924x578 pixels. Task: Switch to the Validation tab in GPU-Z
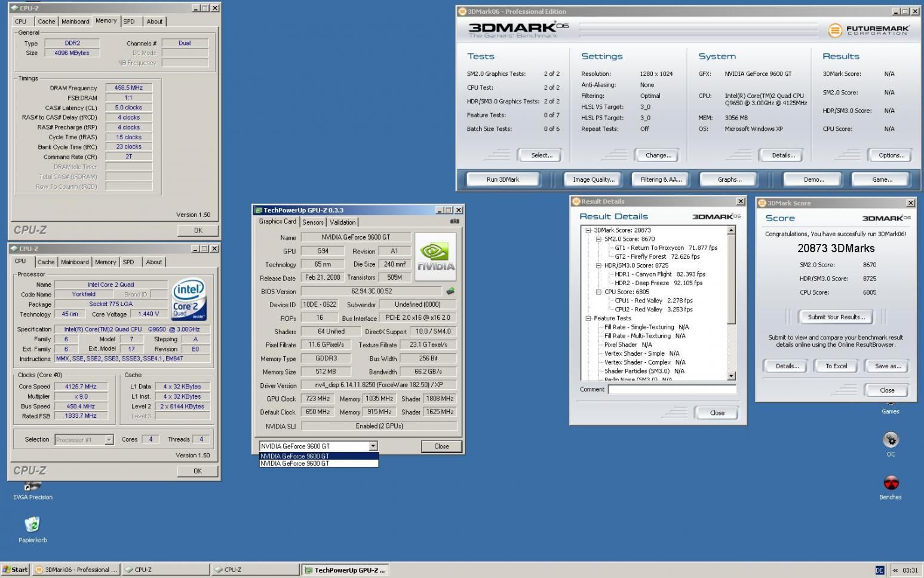click(343, 222)
